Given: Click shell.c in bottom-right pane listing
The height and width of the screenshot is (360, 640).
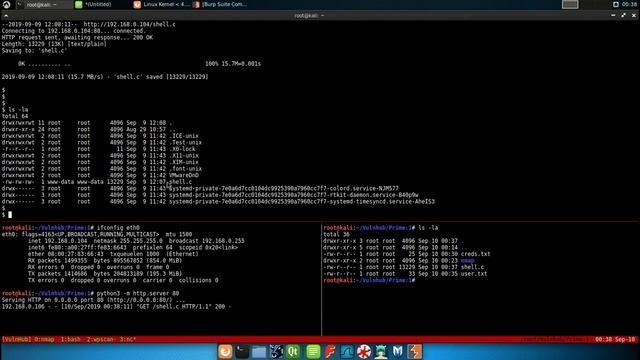Looking at the screenshot, I should tap(472, 267).
